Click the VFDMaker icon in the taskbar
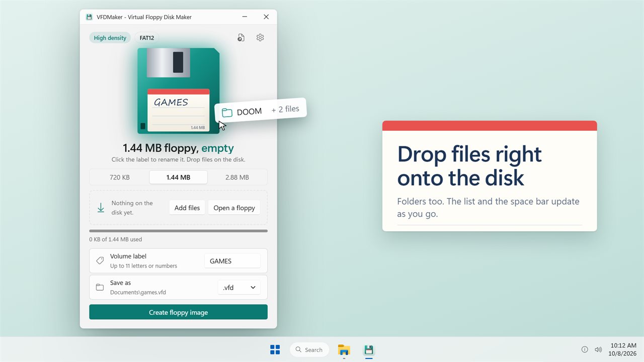644x362 pixels. click(x=369, y=349)
